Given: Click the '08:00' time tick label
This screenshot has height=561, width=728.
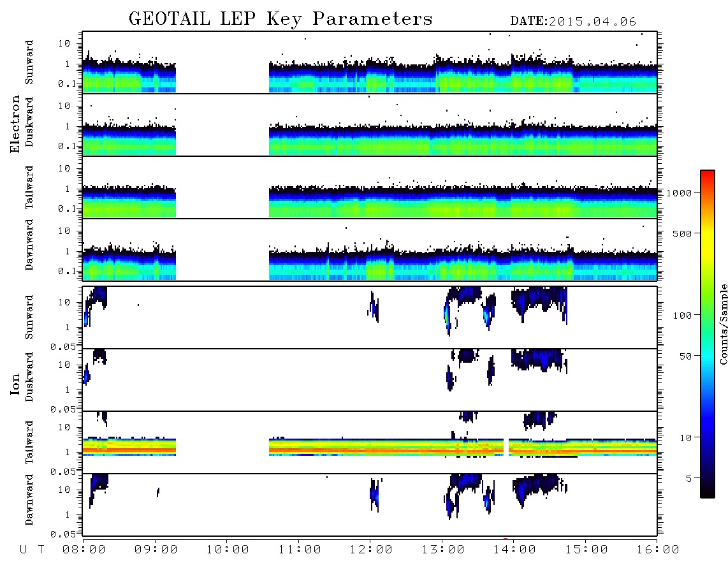Looking at the screenshot, I should 84,550.
